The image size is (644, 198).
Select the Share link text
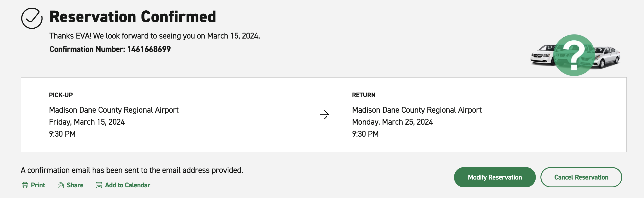(x=75, y=185)
